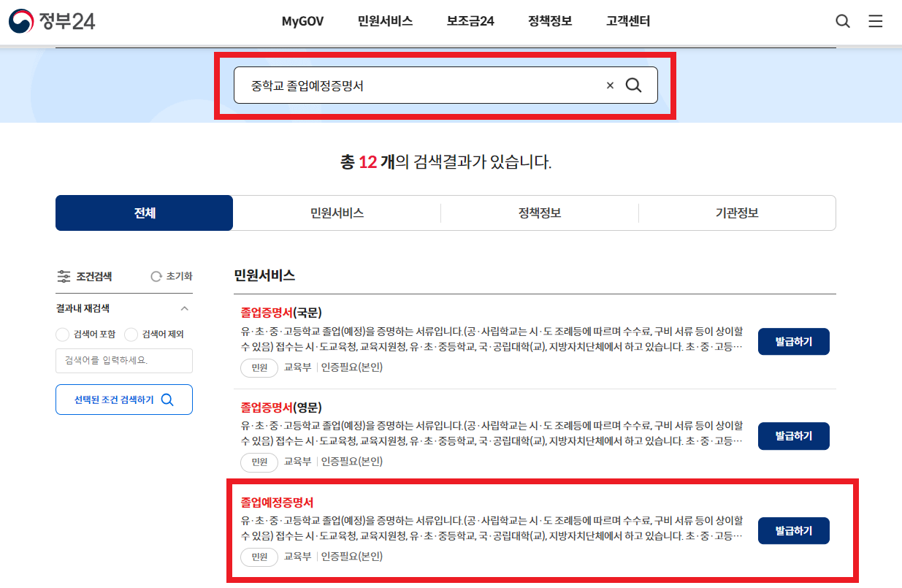Switch to the 기관정보 tab
The height and width of the screenshot is (588, 902).
(737, 213)
